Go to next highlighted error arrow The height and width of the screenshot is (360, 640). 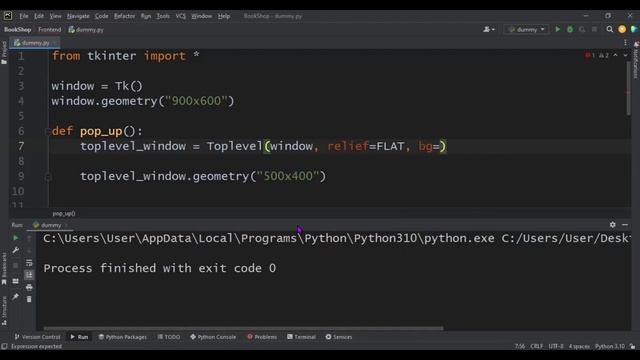coord(625,55)
